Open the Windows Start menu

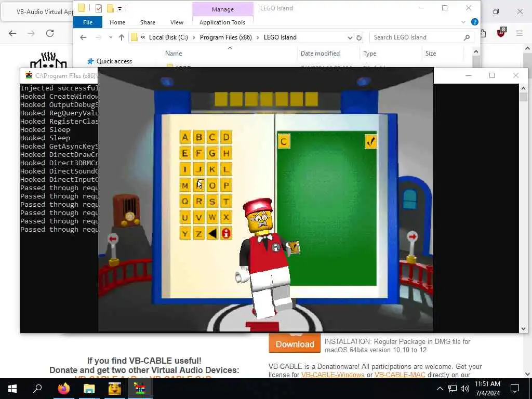pyautogui.click(x=12, y=389)
